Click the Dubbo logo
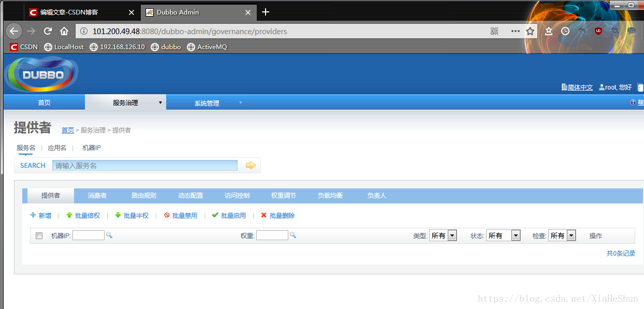The image size is (644, 309). tap(41, 75)
